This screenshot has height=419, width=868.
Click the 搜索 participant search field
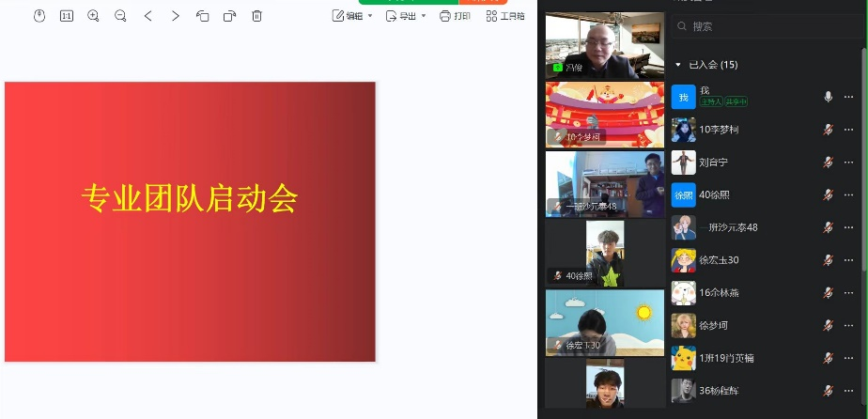tap(761, 27)
